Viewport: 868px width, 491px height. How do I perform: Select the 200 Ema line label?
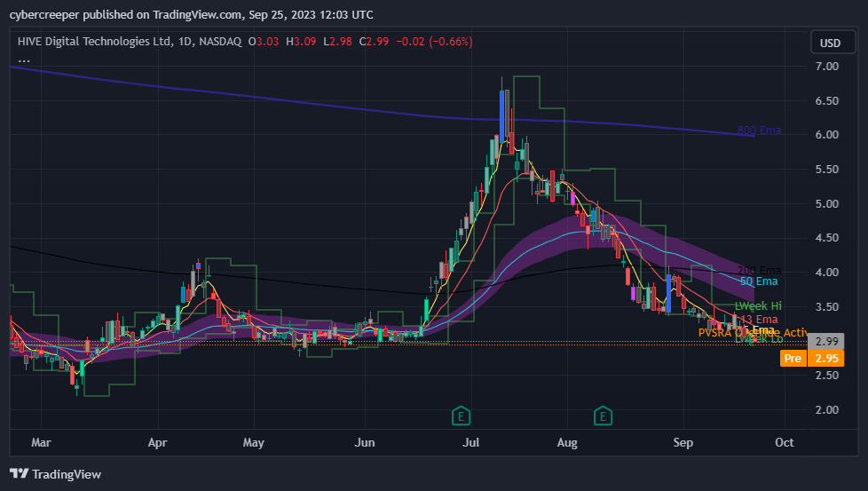click(x=759, y=271)
